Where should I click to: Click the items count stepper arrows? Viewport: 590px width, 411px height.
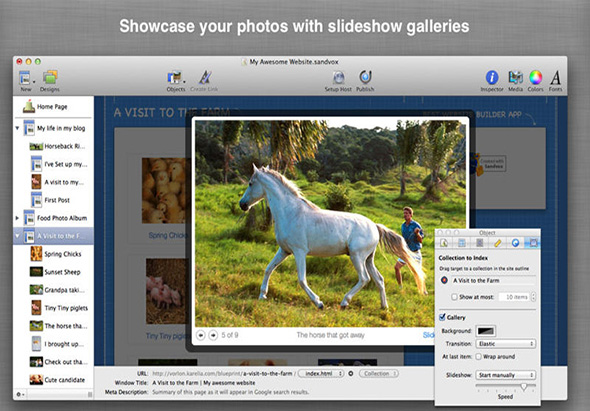[x=533, y=297]
